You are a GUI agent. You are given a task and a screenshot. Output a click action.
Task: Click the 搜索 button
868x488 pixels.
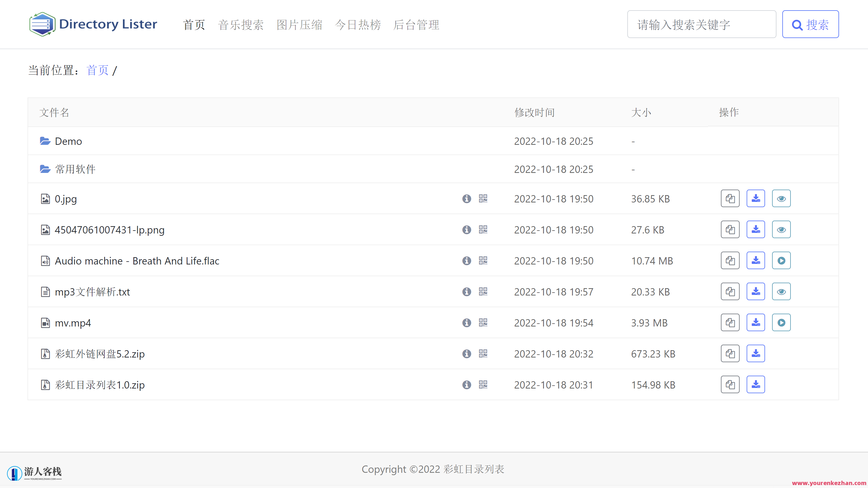coord(810,24)
